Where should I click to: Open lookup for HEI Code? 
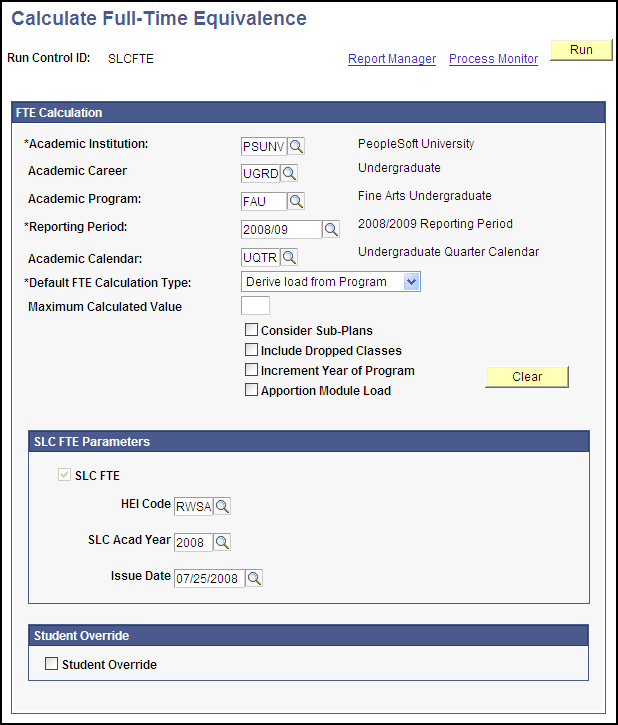tap(222, 506)
